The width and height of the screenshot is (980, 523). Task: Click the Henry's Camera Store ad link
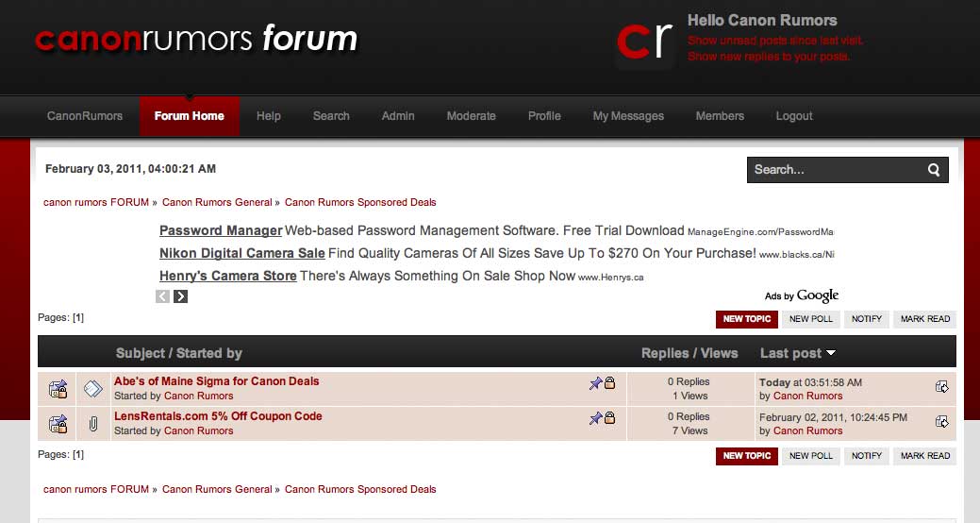coord(228,276)
